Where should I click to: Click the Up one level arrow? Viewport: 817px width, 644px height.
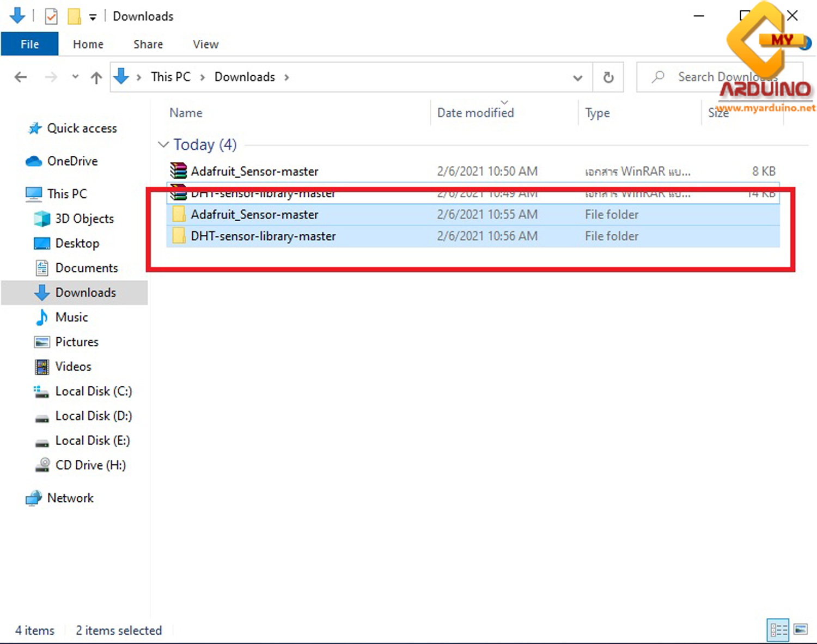point(96,78)
